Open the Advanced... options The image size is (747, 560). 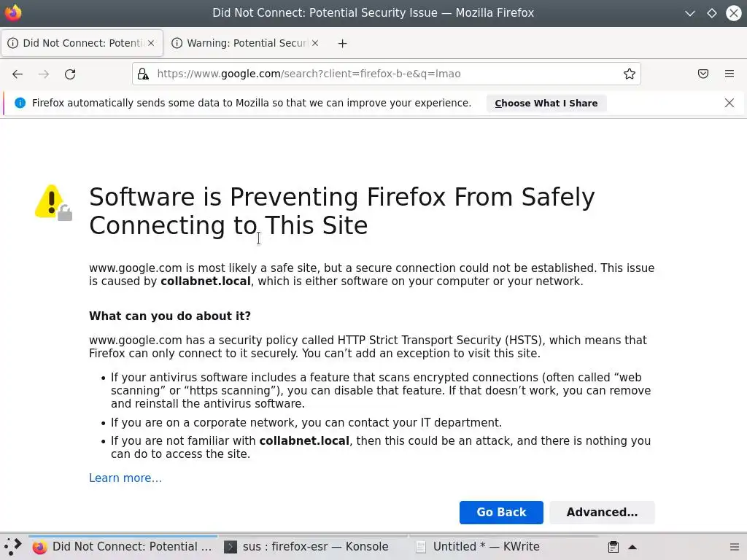point(602,513)
